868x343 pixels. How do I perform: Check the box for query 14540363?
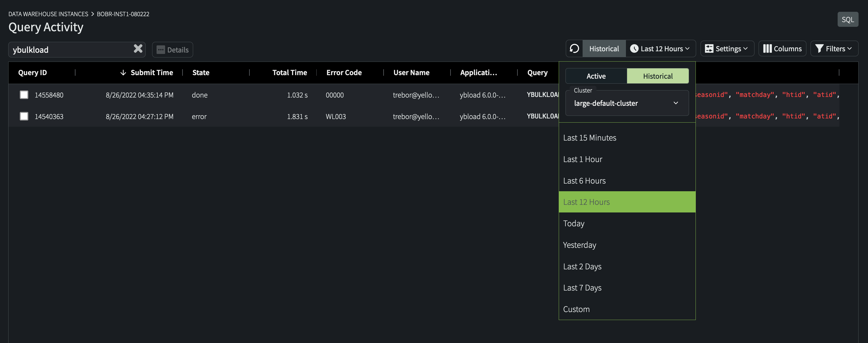24,116
